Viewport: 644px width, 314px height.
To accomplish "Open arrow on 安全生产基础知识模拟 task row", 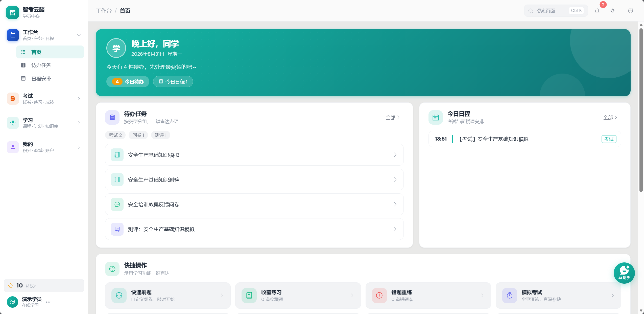I will [395, 155].
